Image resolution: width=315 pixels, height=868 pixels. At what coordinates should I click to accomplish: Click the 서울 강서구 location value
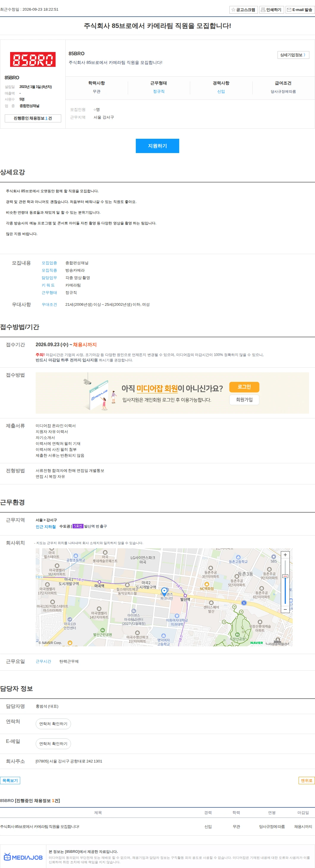[x=104, y=117]
